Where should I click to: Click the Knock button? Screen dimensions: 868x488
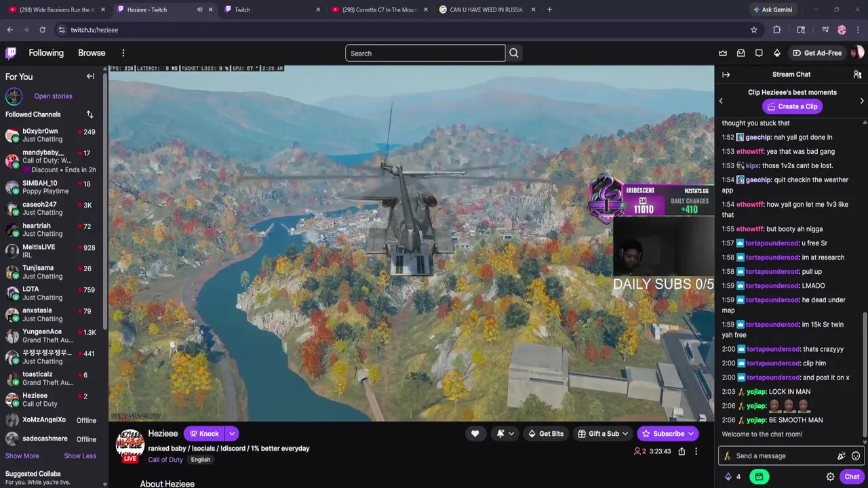[x=204, y=434]
